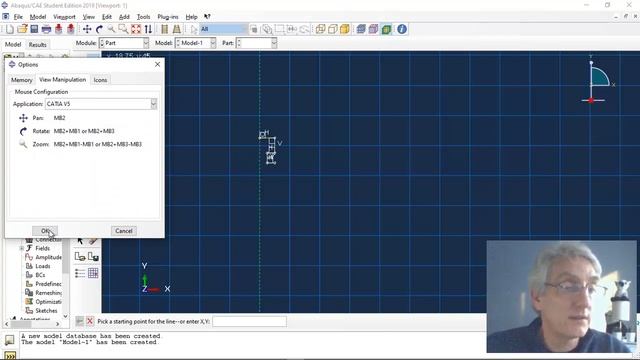Click the sketcher grid icon in toolbox
640x360 pixels.
(x=93, y=273)
